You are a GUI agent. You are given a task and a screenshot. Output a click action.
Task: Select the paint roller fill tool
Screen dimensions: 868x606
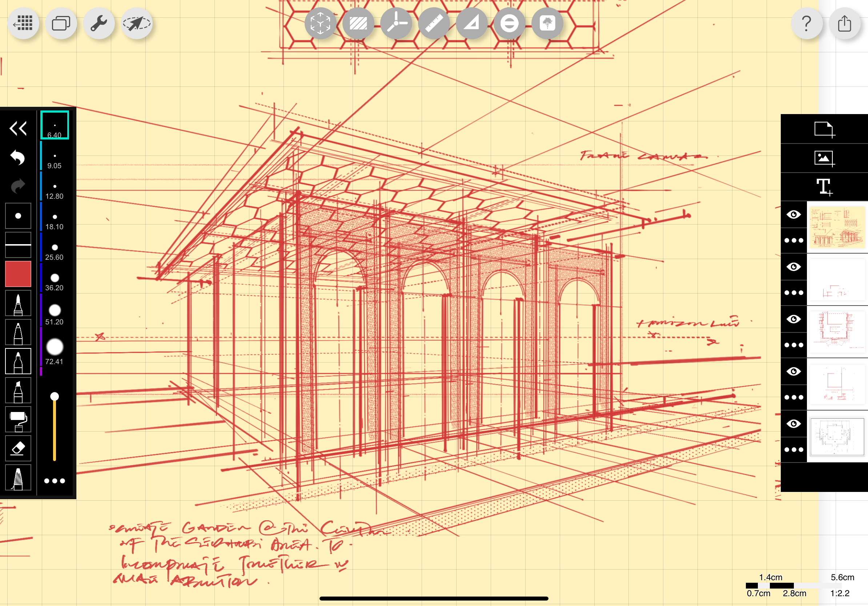18,419
